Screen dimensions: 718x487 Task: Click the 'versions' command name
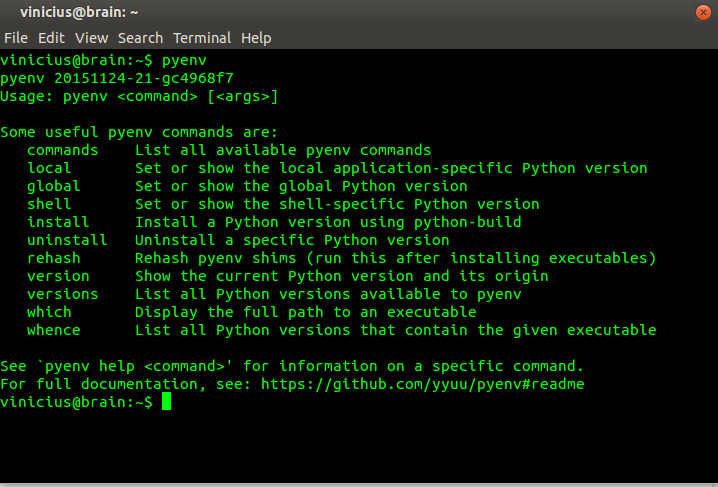[x=62, y=294]
